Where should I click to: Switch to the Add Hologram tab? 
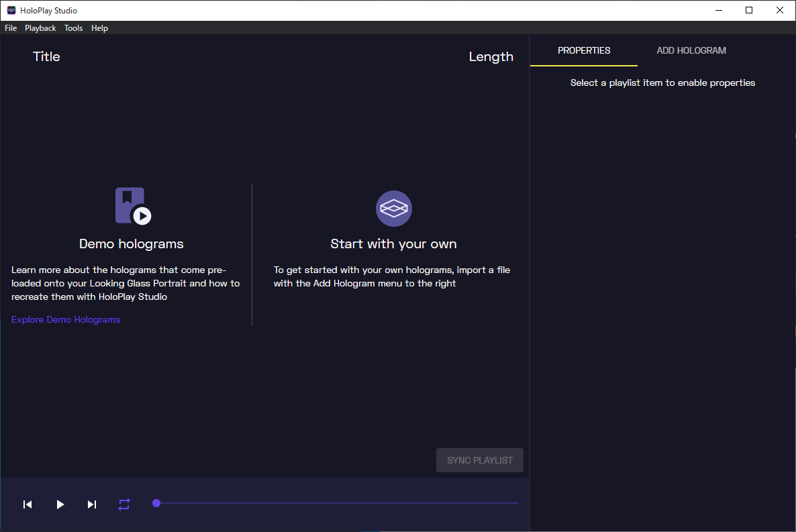[691, 50]
